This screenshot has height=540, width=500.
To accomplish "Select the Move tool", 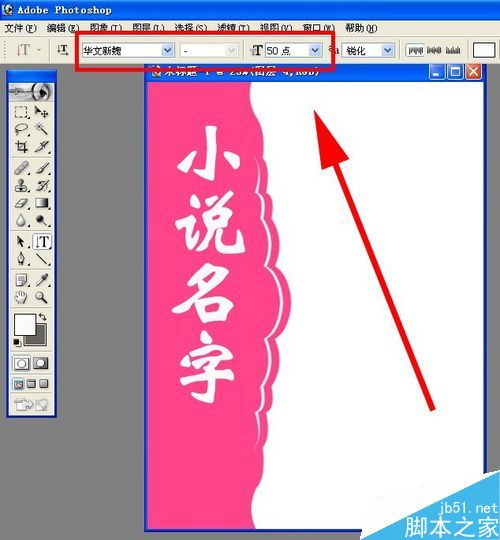I will [41, 112].
